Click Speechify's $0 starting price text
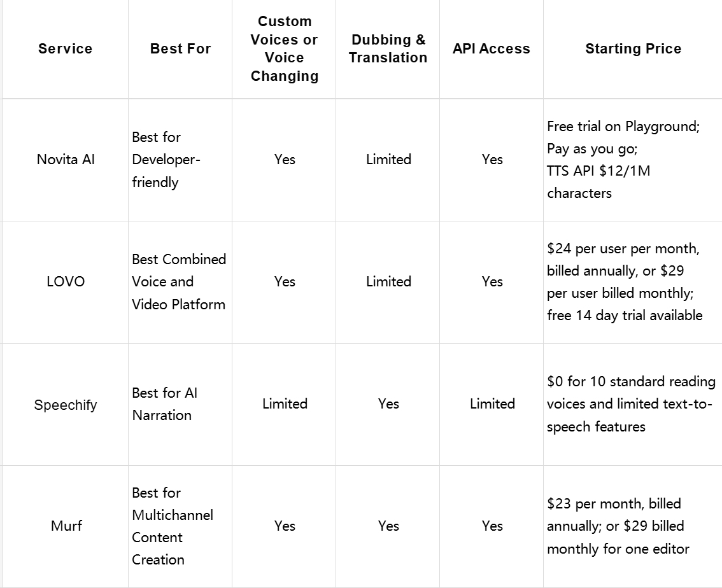 click(x=630, y=382)
